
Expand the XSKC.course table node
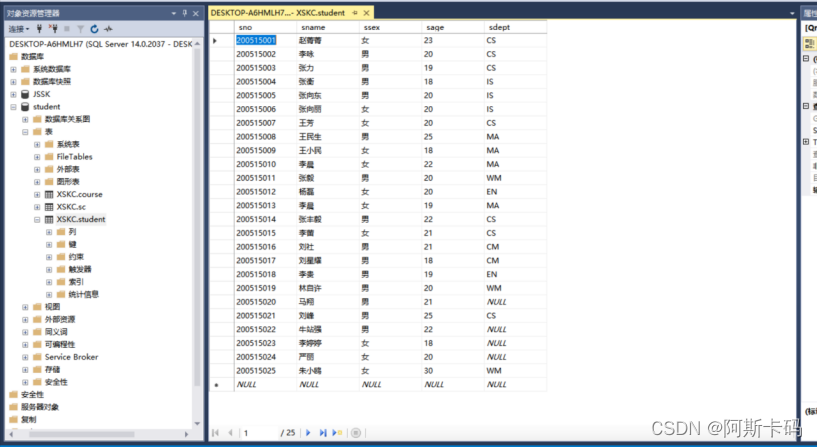(37, 194)
